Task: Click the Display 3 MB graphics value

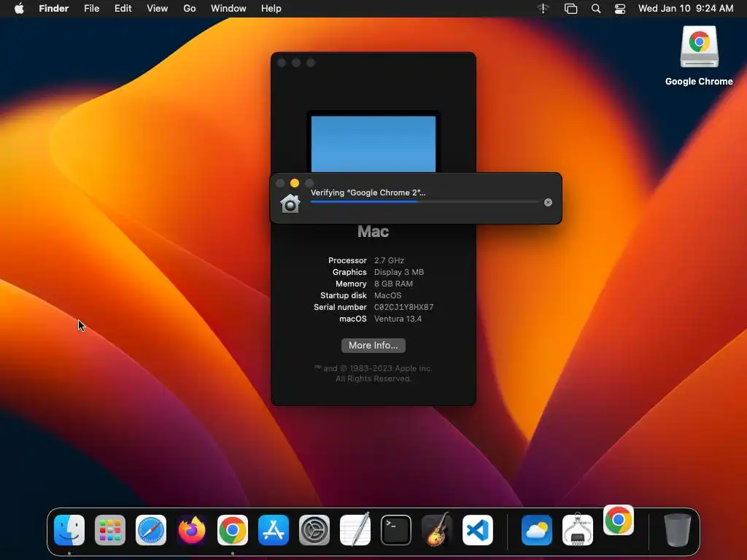Action: [x=399, y=273]
